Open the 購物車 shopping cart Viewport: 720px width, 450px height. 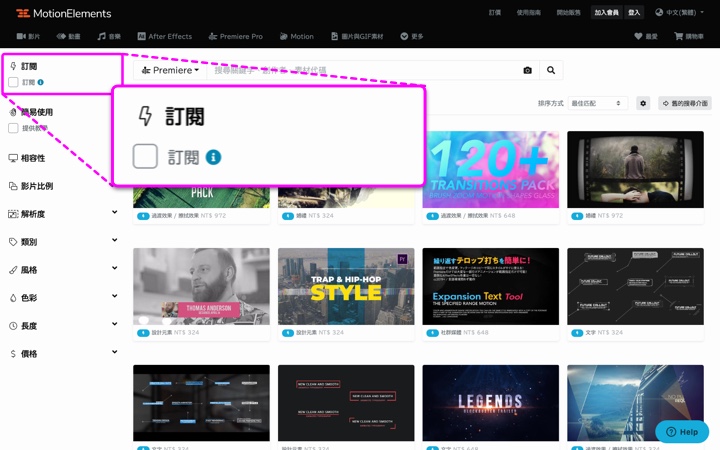[688, 36]
